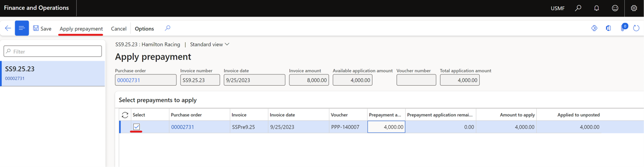
Task: Open the notifications bell
Action: (597, 8)
